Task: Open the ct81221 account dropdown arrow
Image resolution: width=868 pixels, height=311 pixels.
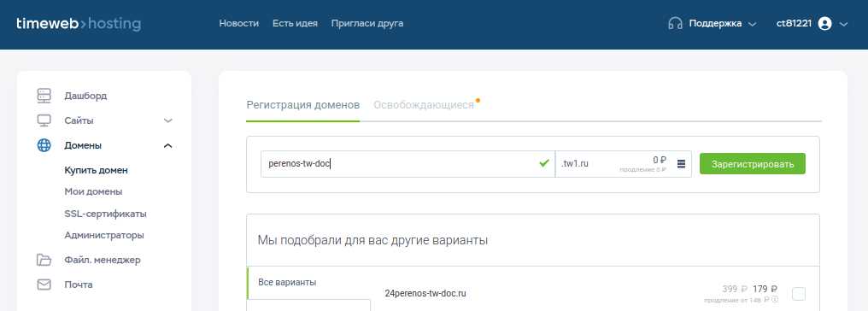Action: point(843,24)
